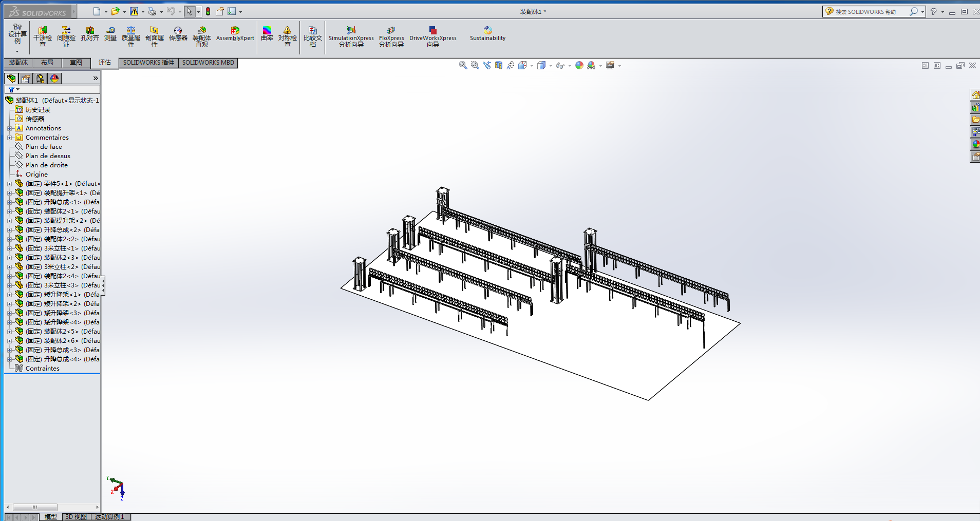
Task: Expand the Commentaires folder node
Action: 9,138
